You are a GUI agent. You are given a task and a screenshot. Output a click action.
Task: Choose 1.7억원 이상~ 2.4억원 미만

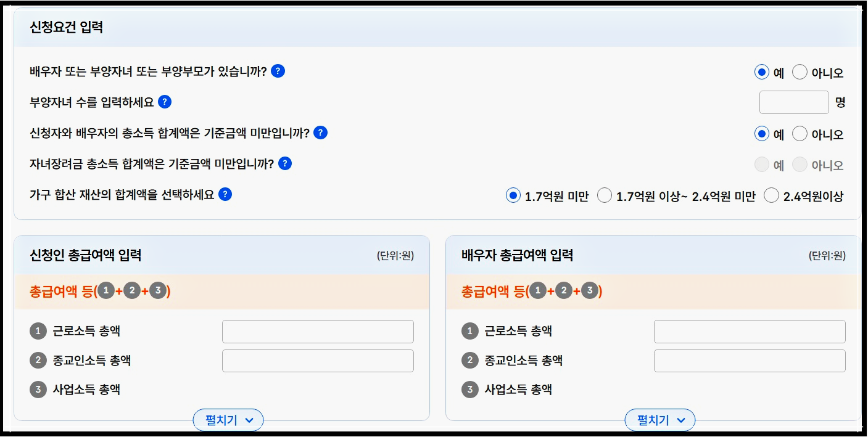(x=605, y=195)
